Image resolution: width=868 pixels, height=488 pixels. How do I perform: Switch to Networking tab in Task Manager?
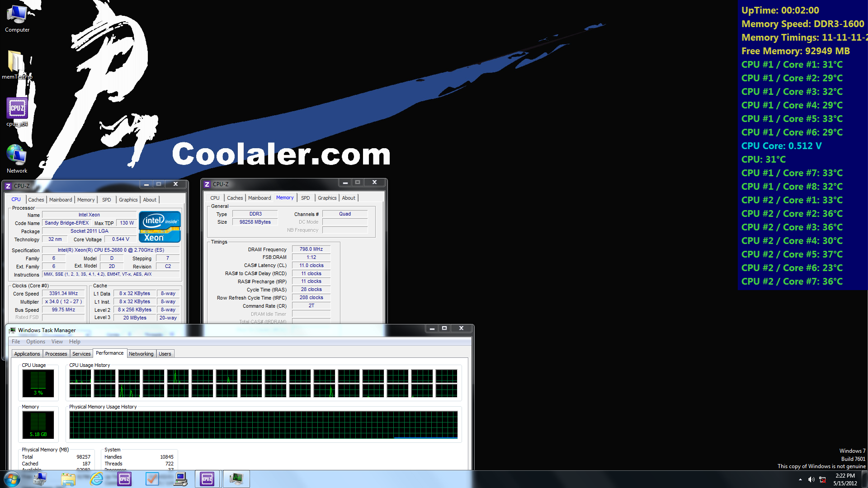(x=141, y=354)
